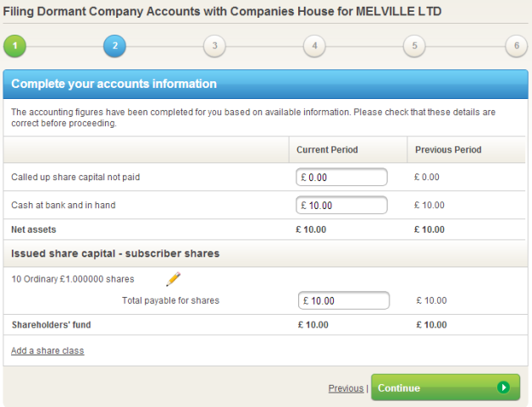Click the 'Complete your accounts information' heading
This screenshot has height=407, width=532.
pyautogui.click(x=114, y=84)
